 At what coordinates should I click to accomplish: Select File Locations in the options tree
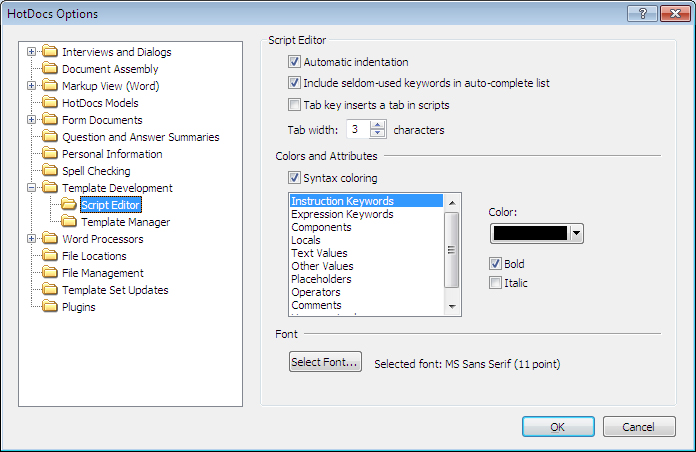click(94, 256)
